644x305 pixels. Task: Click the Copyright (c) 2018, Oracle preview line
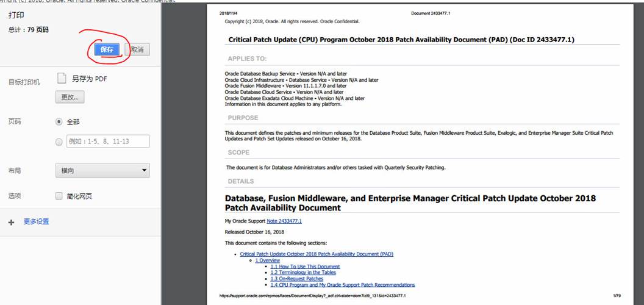(x=292, y=21)
